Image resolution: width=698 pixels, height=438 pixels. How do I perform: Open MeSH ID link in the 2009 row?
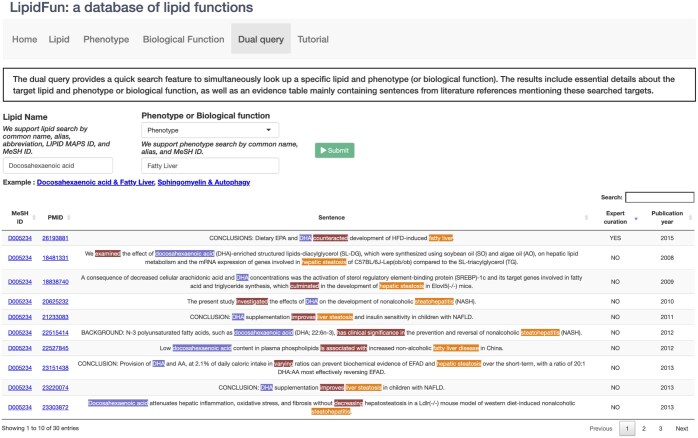click(20, 282)
